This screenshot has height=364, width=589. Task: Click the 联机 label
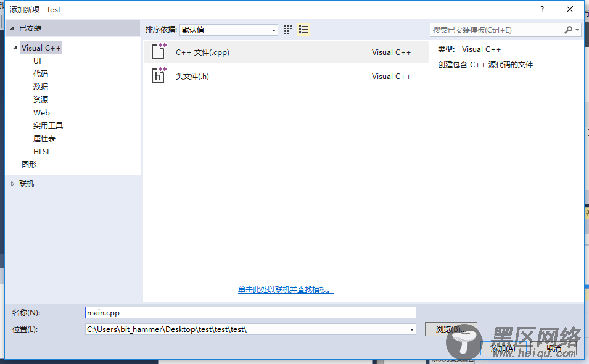tap(27, 184)
